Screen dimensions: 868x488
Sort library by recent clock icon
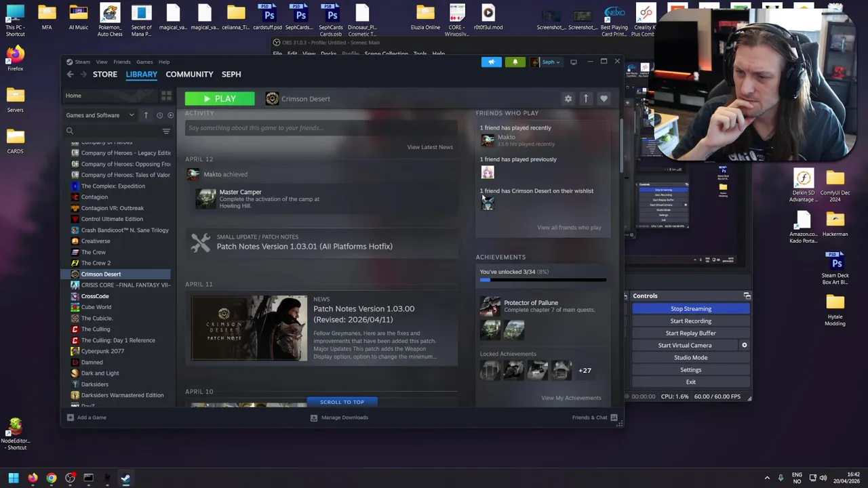(159, 115)
